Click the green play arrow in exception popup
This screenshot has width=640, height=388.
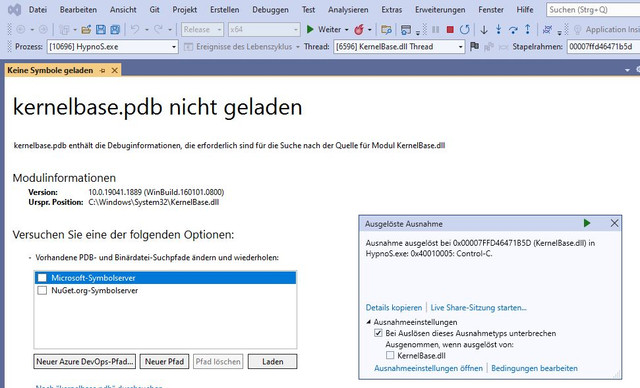[x=587, y=223]
